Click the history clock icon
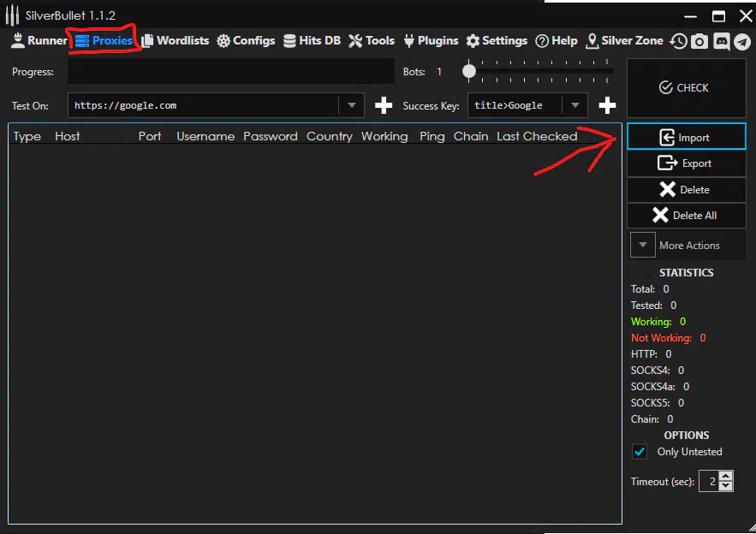 click(x=678, y=41)
